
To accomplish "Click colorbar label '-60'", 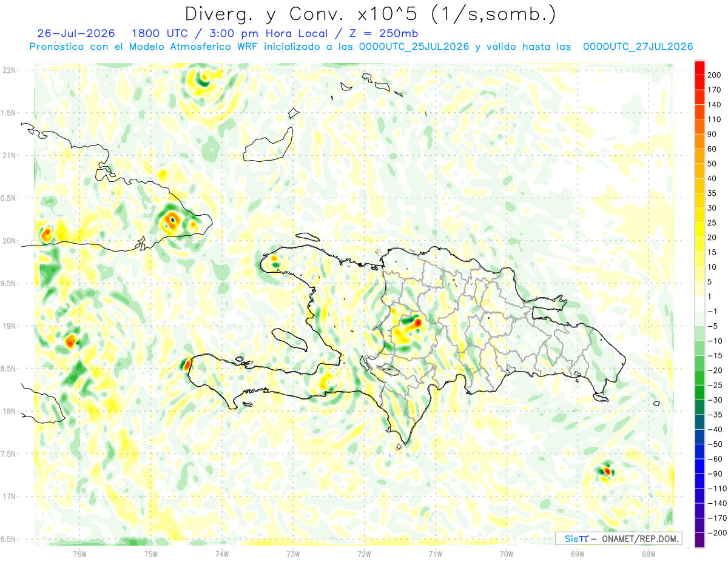I will click(716, 460).
